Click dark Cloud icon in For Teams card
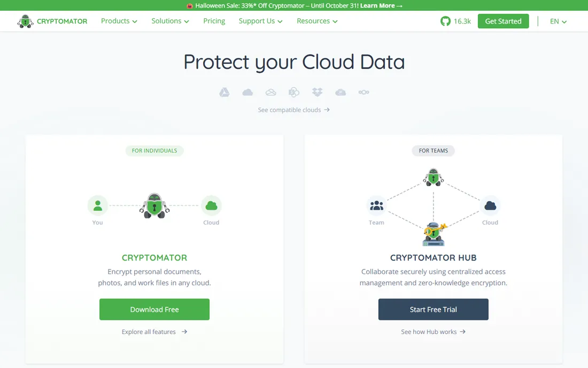This screenshot has height=368, width=588. tap(490, 205)
